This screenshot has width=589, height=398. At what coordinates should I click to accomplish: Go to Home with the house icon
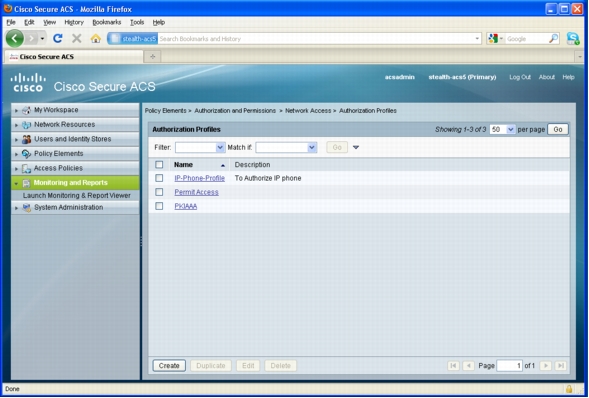(96, 38)
